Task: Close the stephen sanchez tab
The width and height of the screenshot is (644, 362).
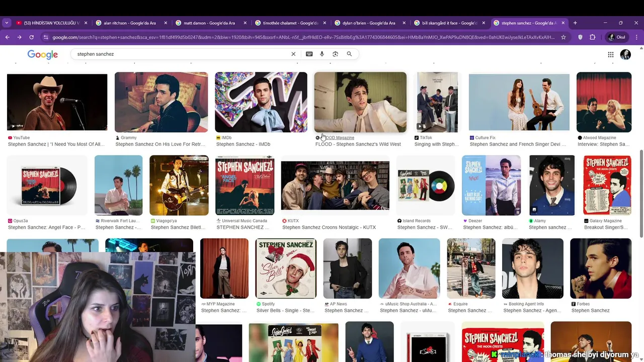Action: 563,23
